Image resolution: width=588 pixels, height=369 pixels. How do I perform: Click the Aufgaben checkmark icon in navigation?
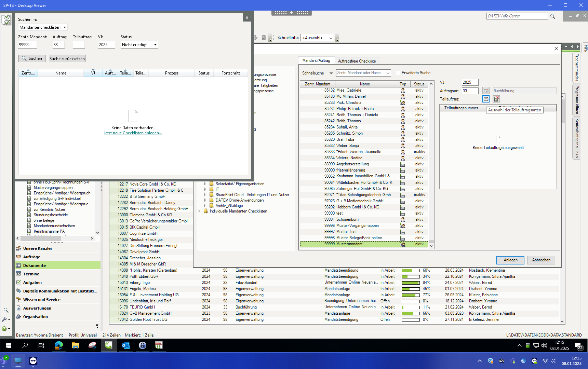19,283
